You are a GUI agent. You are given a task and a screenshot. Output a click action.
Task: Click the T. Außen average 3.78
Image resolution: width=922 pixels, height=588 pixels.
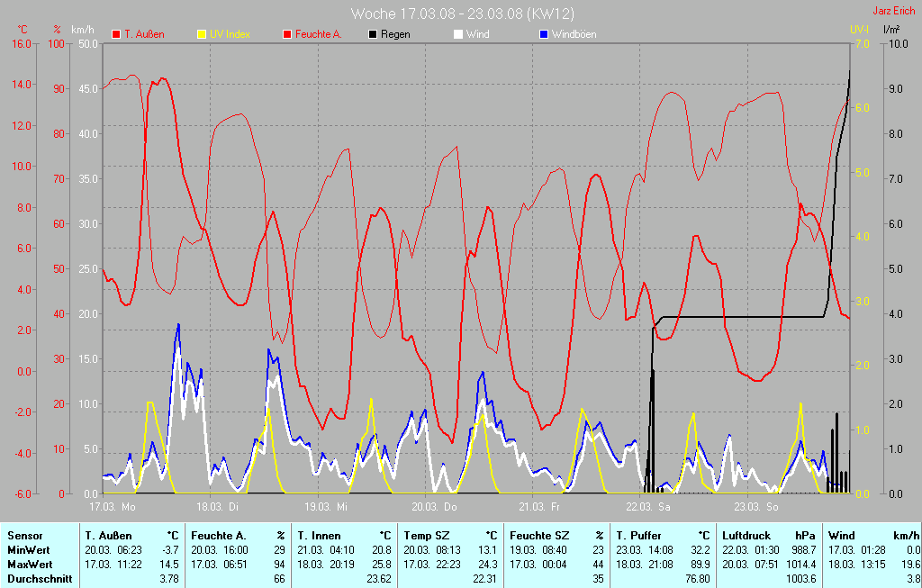[x=168, y=579]
